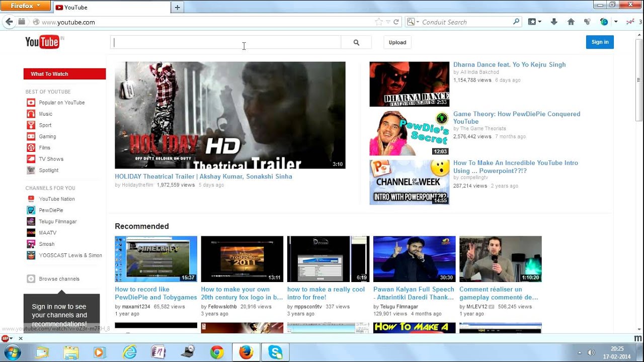The width and height of the screenshot is (644, 362).
Task: Open the MrLEV12 gameplay video thumbnail
Action: pos(501,259)
